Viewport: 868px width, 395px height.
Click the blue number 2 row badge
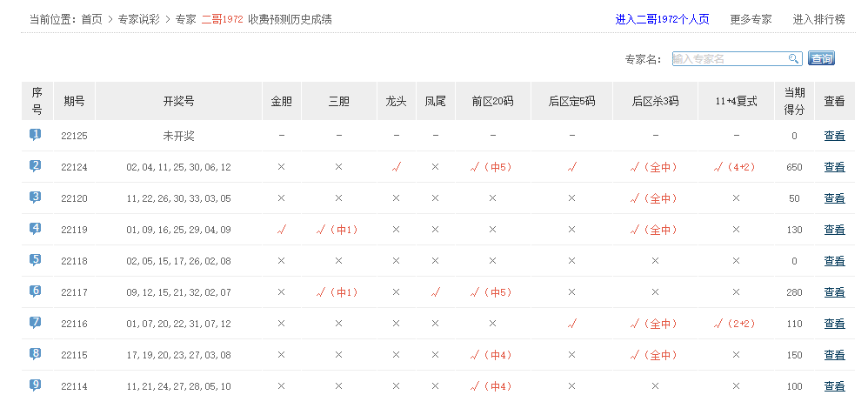[36, 166]
